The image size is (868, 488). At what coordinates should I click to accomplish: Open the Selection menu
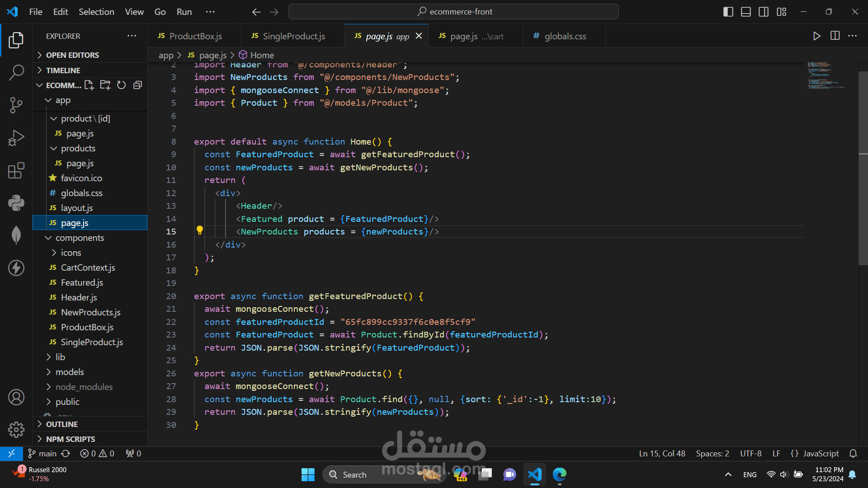click(x=96, y=12)
